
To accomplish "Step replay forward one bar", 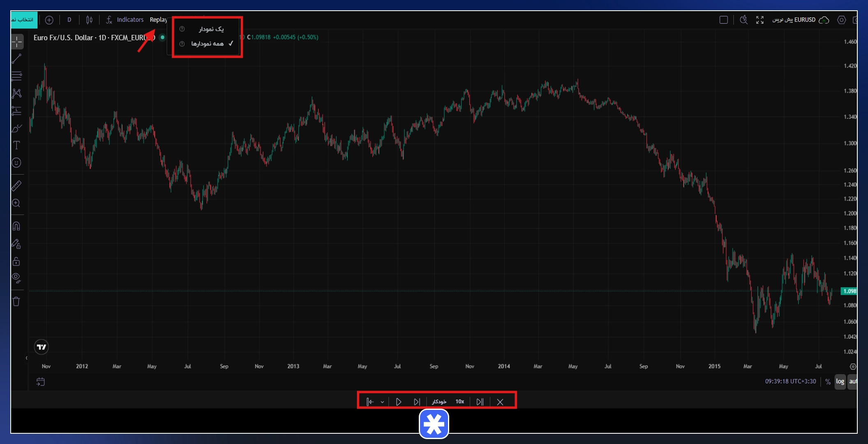I will (417, 402).
